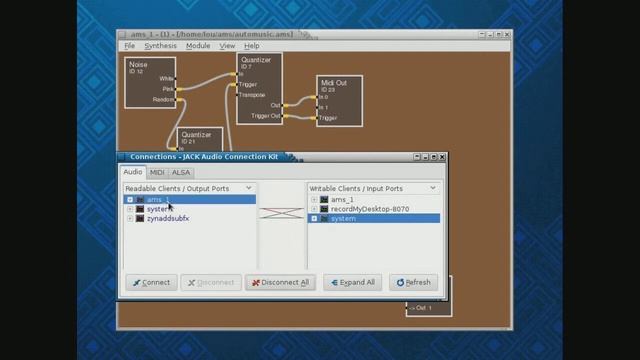This screenshot has width=640, height=360.
Task: Select zynaddsubfx client icon
Action: 140,218
